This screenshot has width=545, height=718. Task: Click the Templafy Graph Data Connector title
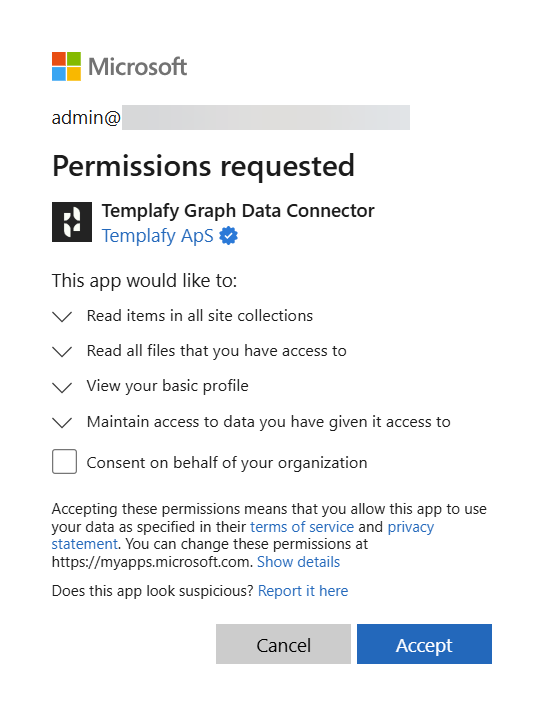coord(238,211)
